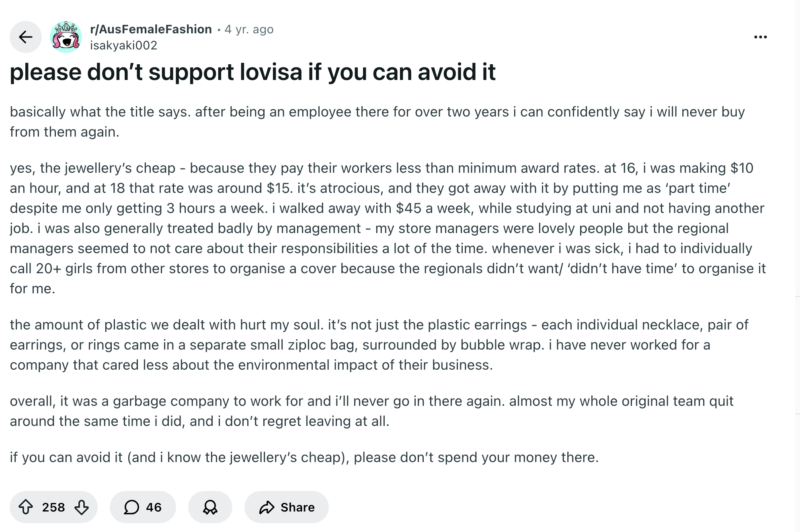
Task: Click the curved arrow share icon
Action: 267,507
